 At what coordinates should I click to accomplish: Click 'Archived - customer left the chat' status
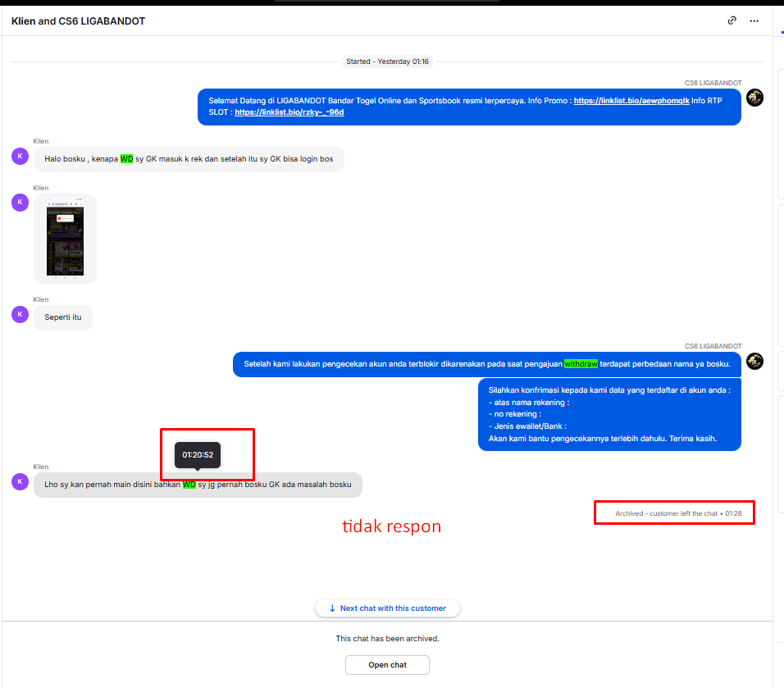(x=678, y=513)
